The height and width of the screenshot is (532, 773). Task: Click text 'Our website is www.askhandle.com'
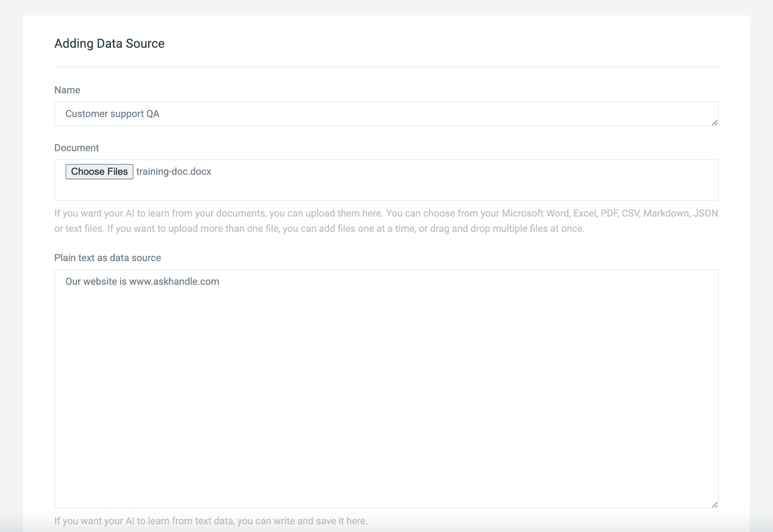(x=142, y=281)
